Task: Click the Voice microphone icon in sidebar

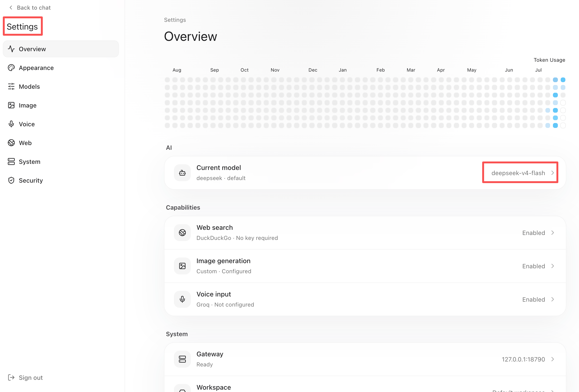Action: (11, 124)
